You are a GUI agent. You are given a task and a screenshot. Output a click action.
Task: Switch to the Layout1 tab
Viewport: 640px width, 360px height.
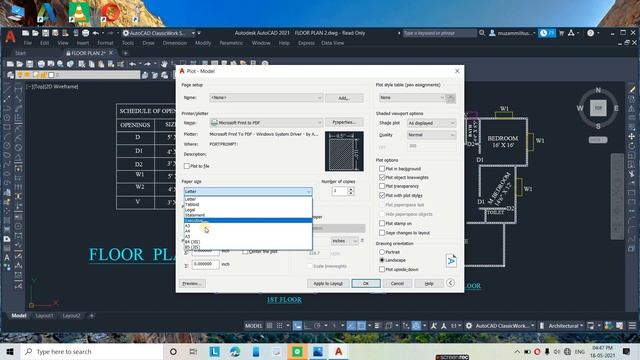(x=44, y=316)
